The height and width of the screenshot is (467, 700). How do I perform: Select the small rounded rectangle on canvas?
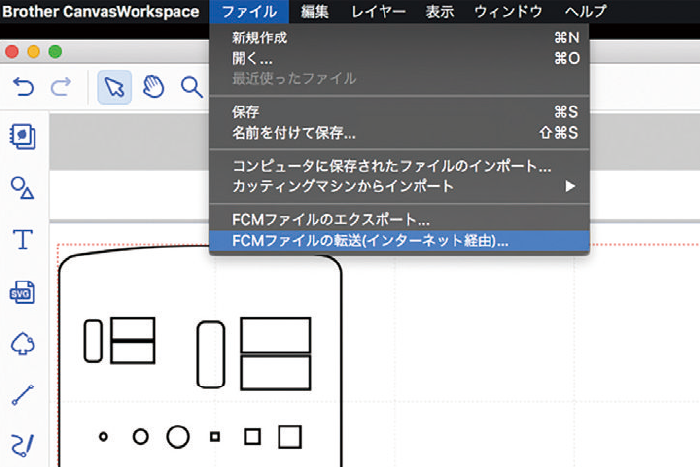tap(93, 341)
